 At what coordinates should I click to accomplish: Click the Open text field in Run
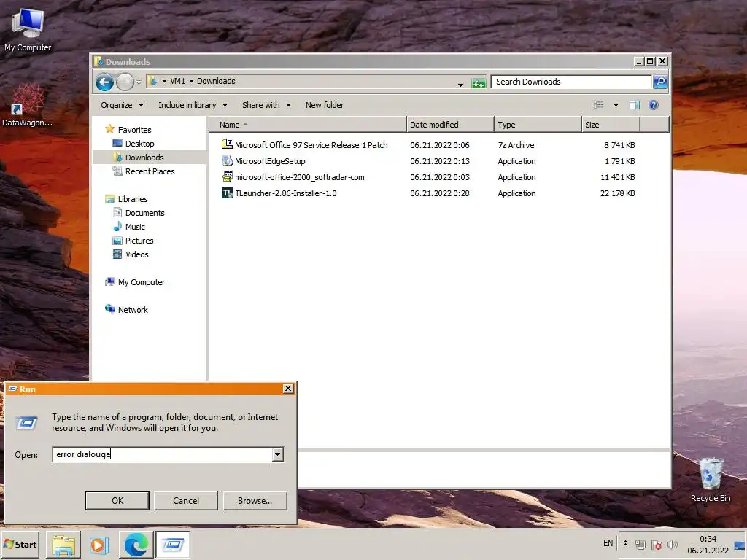pyautogui.click(x=162, y=454)
